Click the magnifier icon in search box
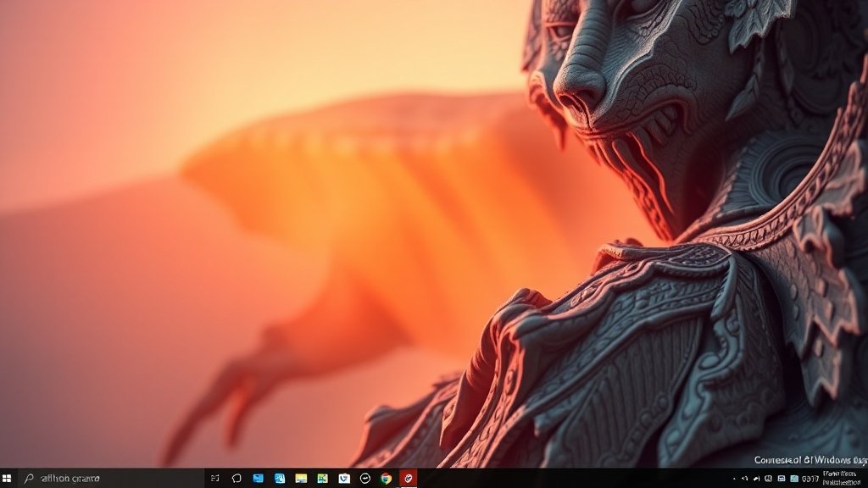Screen dimensions: 868x488 coord(30,479)
